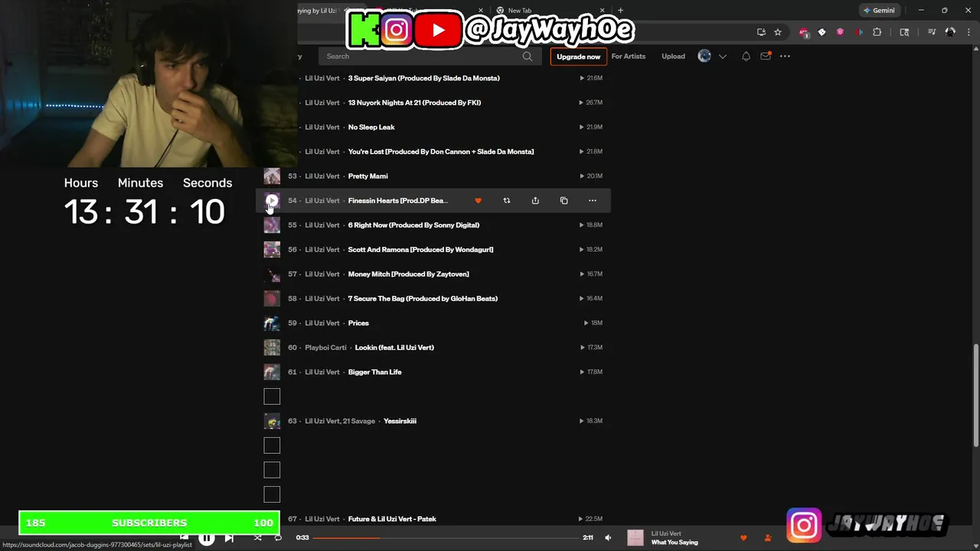Mute the player volume

click(608, 538)
